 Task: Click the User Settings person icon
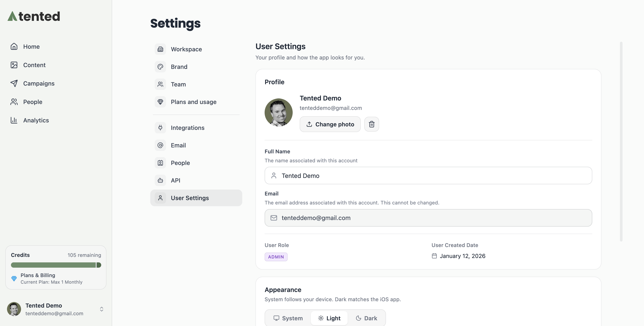click(160, 198)
